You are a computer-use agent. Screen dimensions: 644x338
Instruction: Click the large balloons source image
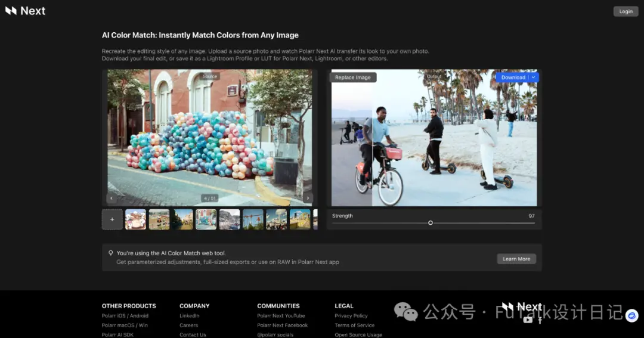[209, 138]
